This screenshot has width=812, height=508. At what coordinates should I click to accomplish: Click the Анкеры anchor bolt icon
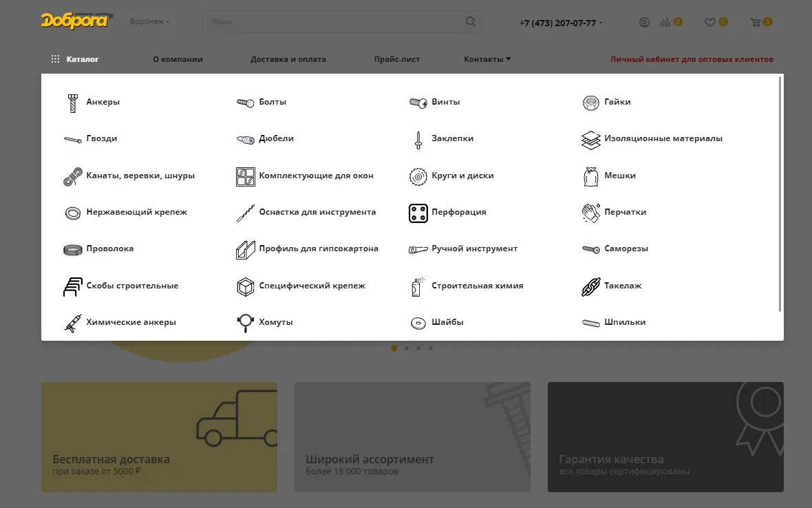pyautogui.click(x=72, y=103)
